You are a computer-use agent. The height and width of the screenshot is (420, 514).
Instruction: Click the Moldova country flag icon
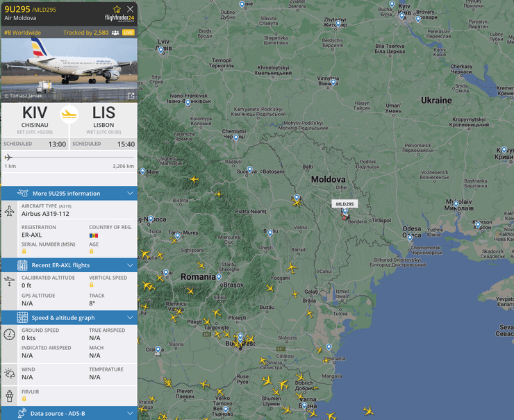pos(93,235)
